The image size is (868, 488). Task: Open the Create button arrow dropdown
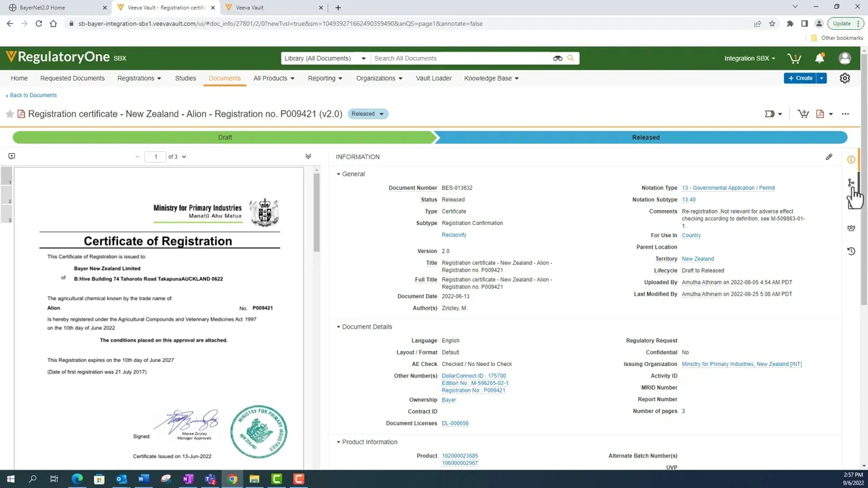tap(822, 78)
